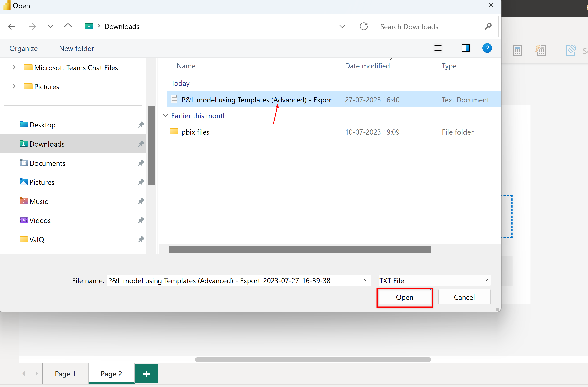Click the Back navigation arrow
Viewport: 588px width, 387px height.
pos(11,26)
